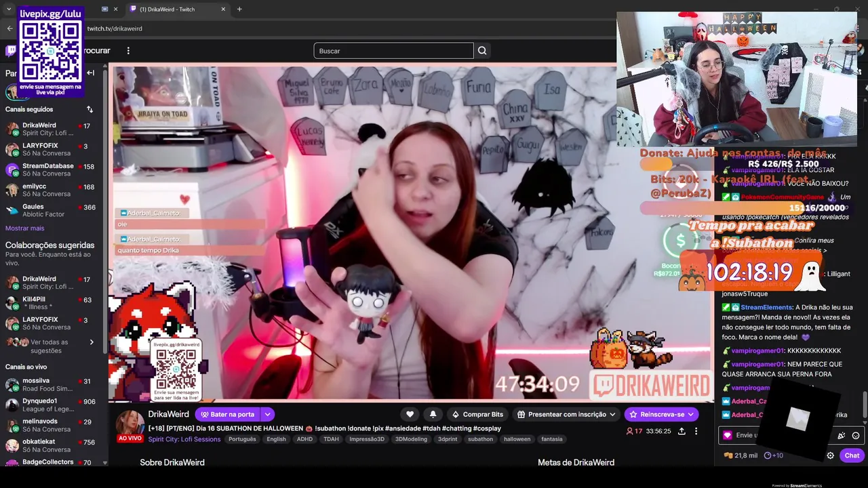Click the Procurar browse link

click(96, 51)
